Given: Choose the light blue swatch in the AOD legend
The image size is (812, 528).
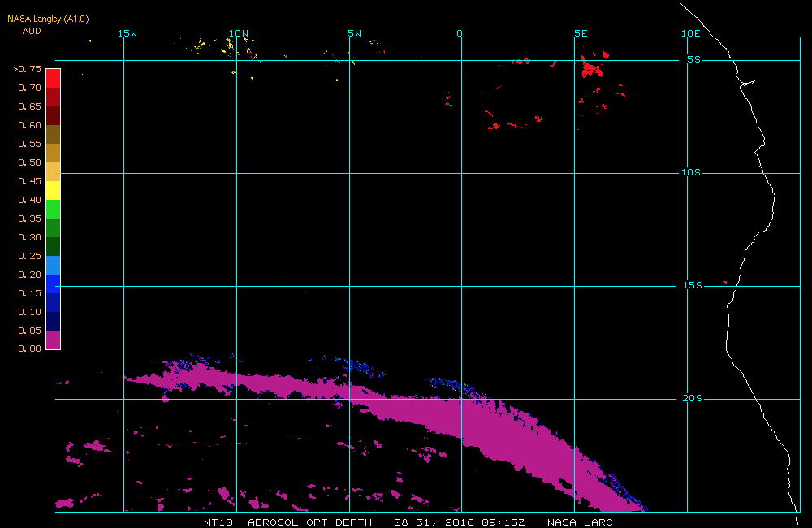Looking at the screenshot, I should coord(53,265).
